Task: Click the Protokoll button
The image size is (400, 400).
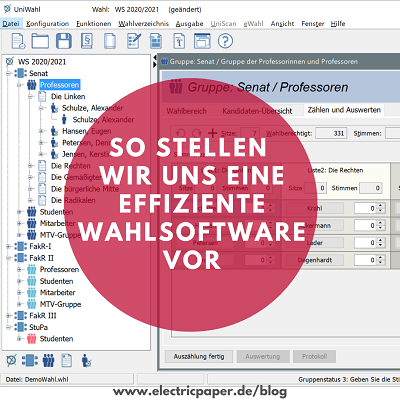Action: point(314,356)
